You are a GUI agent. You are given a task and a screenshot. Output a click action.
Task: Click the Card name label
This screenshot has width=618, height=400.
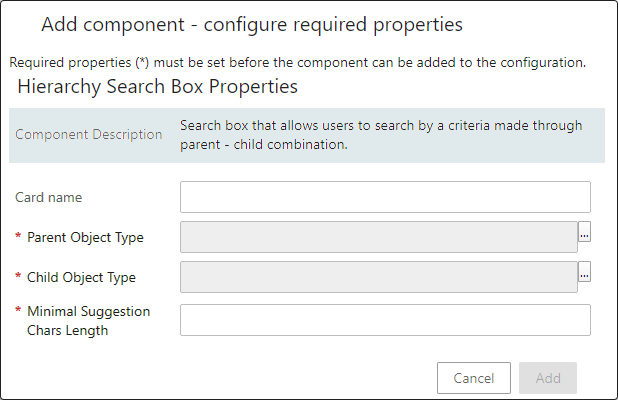click(48, 197)
